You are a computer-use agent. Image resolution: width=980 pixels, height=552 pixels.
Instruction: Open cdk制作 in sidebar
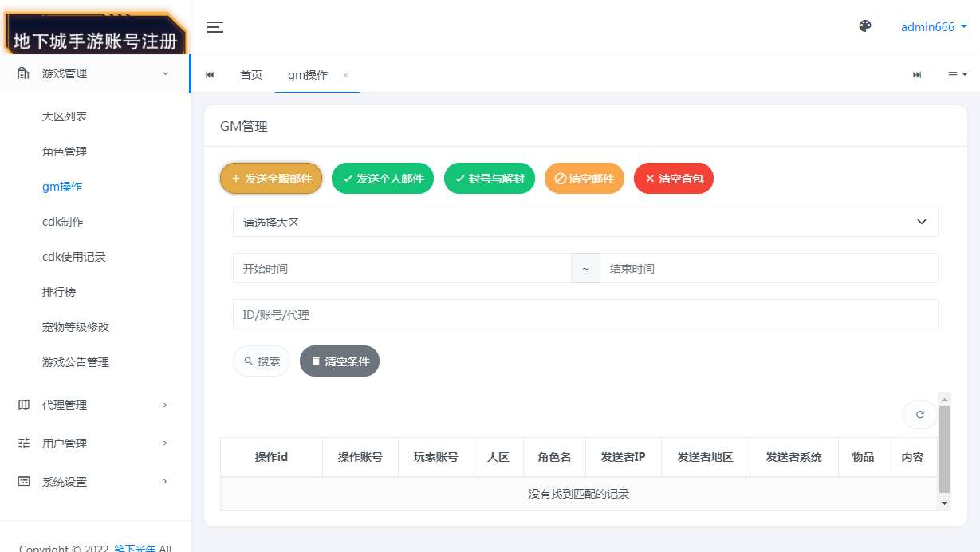(63, 222)
